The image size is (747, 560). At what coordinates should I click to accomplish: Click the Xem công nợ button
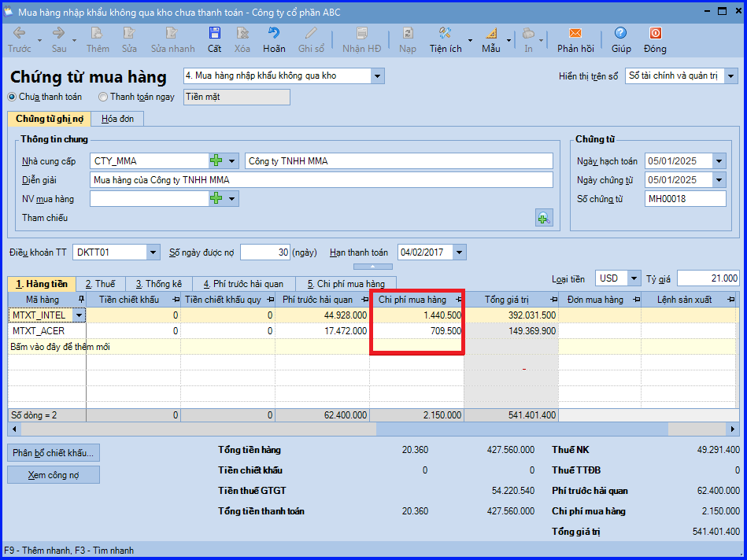coord(54,475)
